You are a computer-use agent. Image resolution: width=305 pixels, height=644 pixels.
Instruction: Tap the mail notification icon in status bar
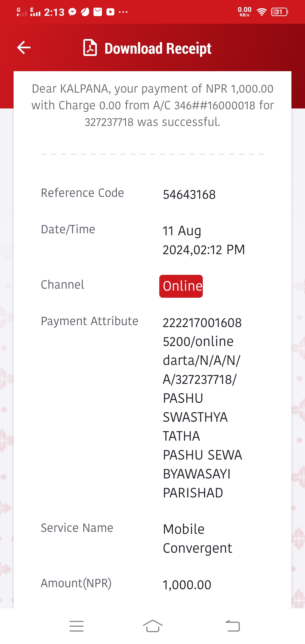pos(98,12)
